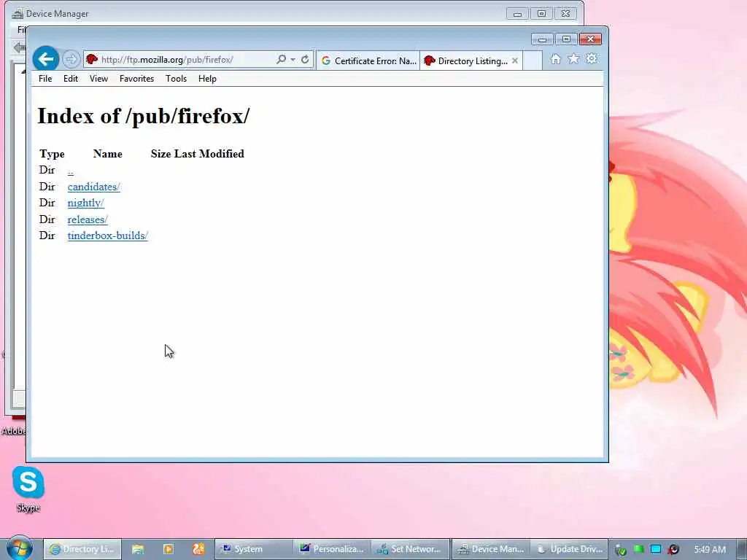Open the Help menu

tap(207, 79)
